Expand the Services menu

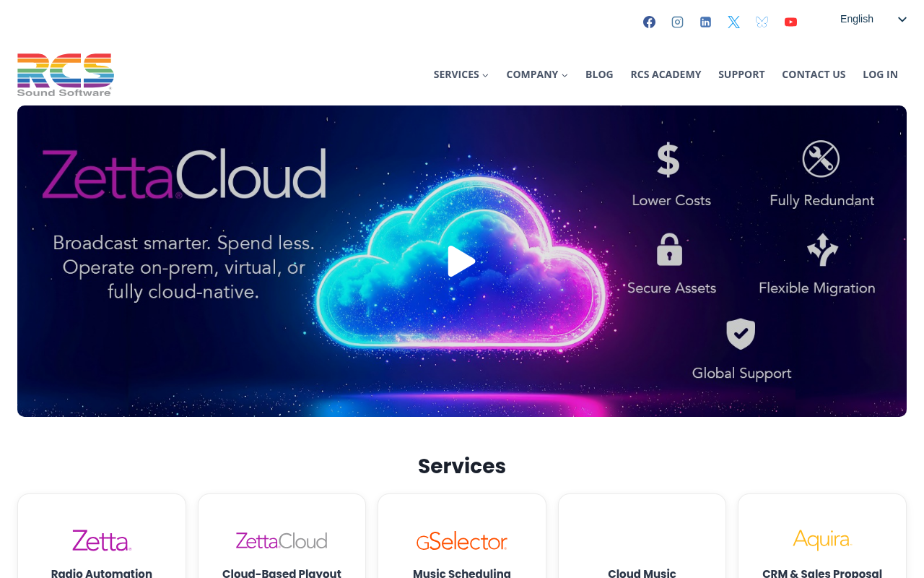coord(461,74)
